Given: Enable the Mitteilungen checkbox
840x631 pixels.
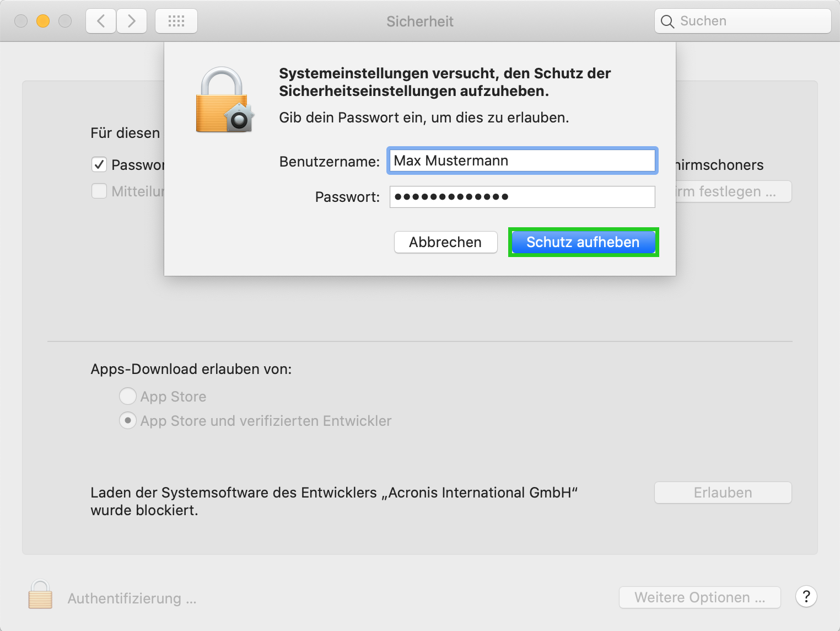Looking at the screenshot, I should [x=99, y=191].
